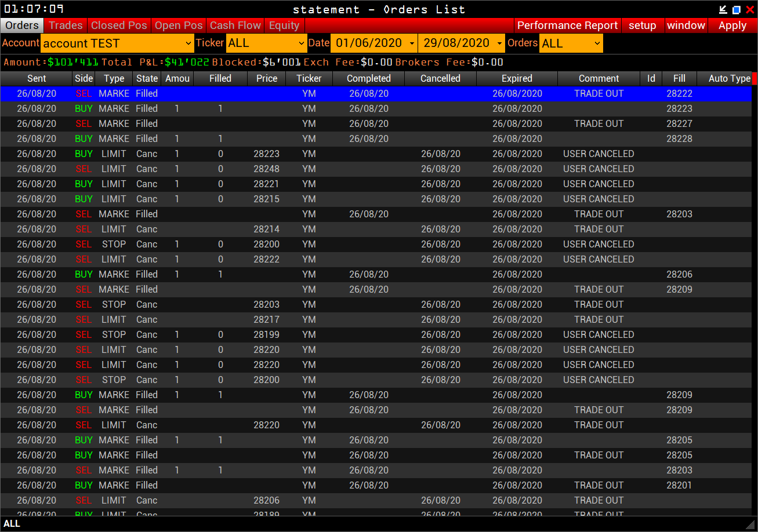
Task: Click the resize grip in the bottom-right corner
Action: point(751,524)
